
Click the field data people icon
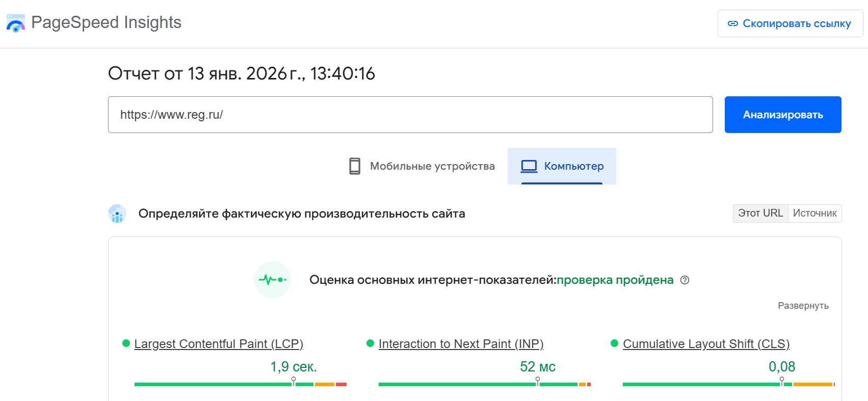117,214
